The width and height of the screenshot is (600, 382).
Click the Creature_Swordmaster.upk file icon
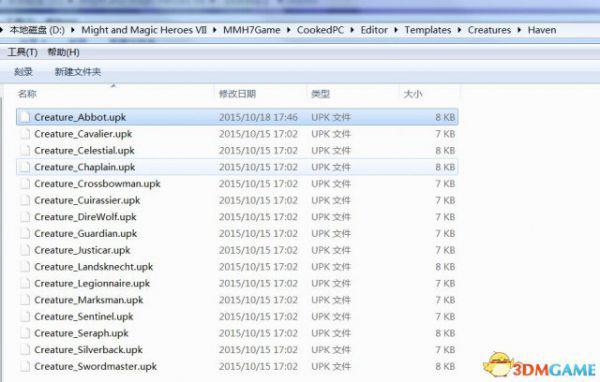pos(25,367)
